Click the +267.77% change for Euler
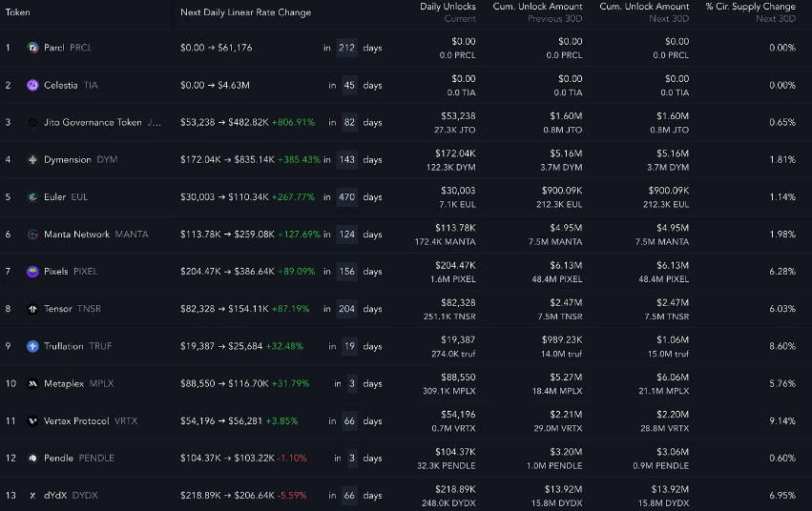This screenshot has height=511, width=812. 293,197
